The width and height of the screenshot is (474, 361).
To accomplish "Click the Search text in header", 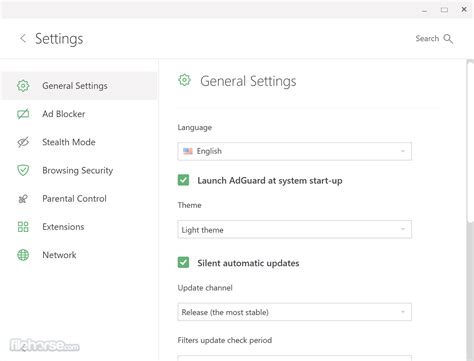I will (427, 38).
